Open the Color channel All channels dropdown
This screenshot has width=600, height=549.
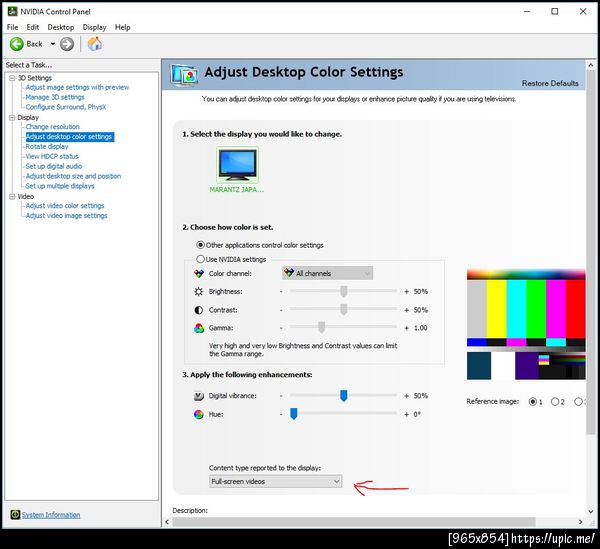click(x=328, y=273)
